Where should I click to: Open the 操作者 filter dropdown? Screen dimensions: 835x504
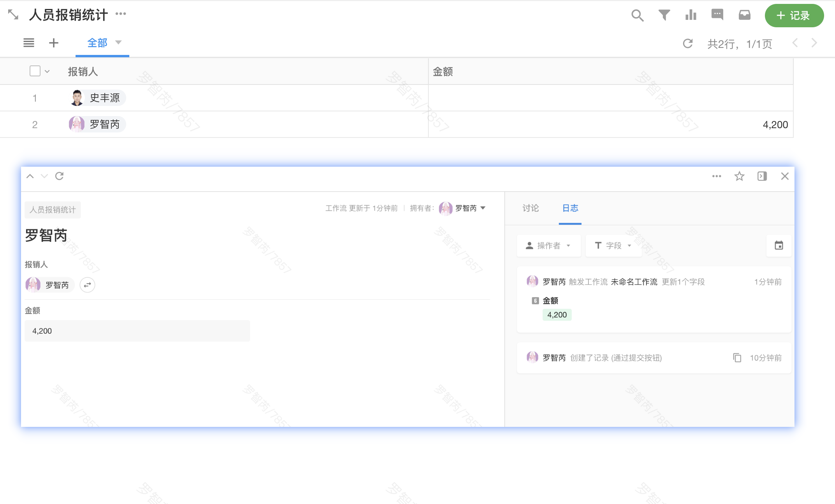[x=548, y=246]
